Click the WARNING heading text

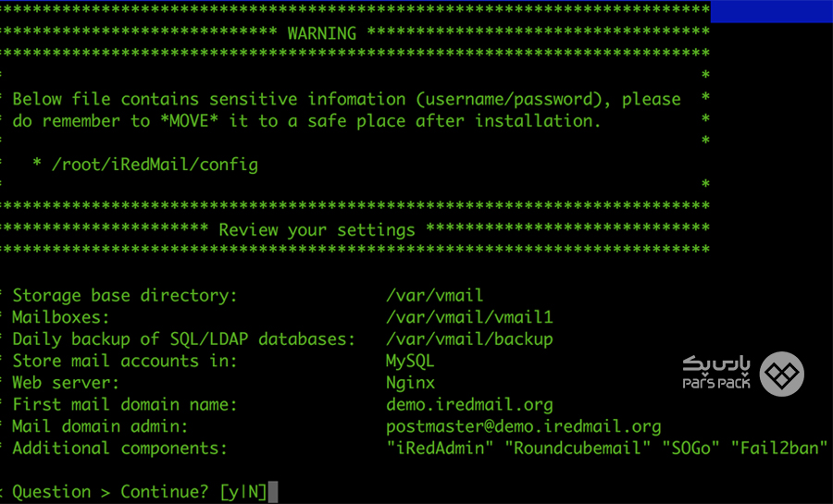point(322,33)
